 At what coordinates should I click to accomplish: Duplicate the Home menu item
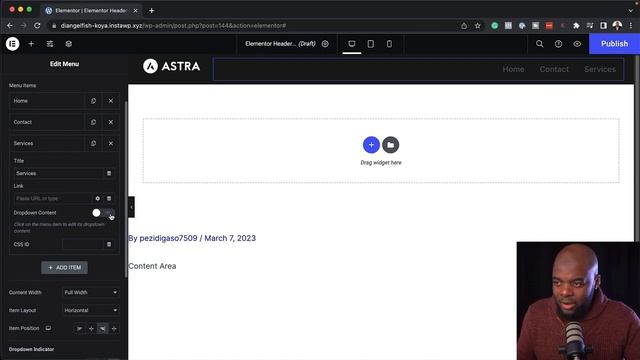[x=93, y=101]
